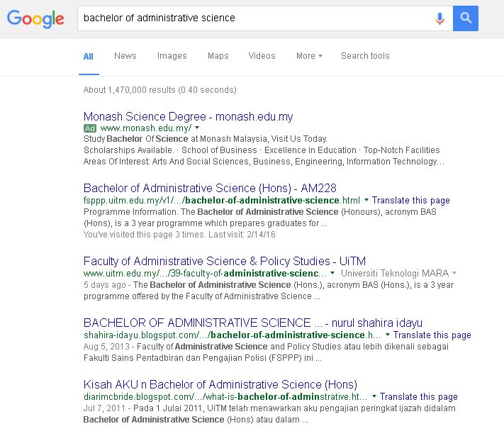This screenshot has height=436, width=504.
Task: Expand the arrow after www.uitm.edu.my URL
Action: pyautogui.click(x=332, y=273)
